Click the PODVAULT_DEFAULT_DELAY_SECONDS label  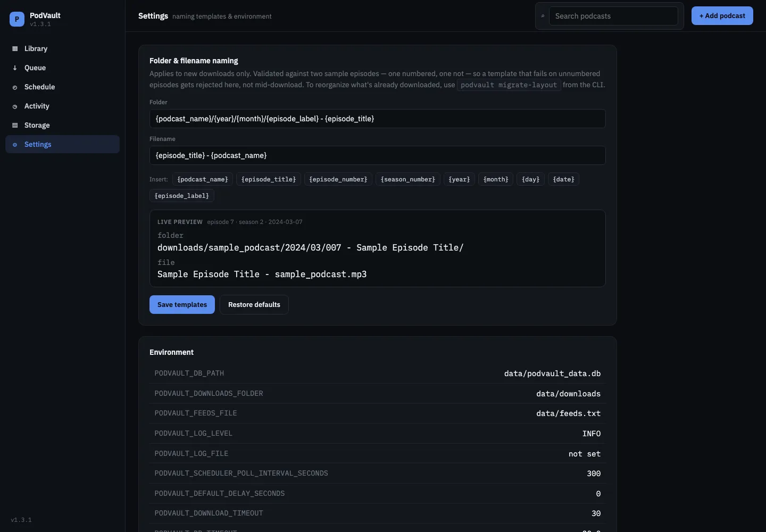click(220, 493)
